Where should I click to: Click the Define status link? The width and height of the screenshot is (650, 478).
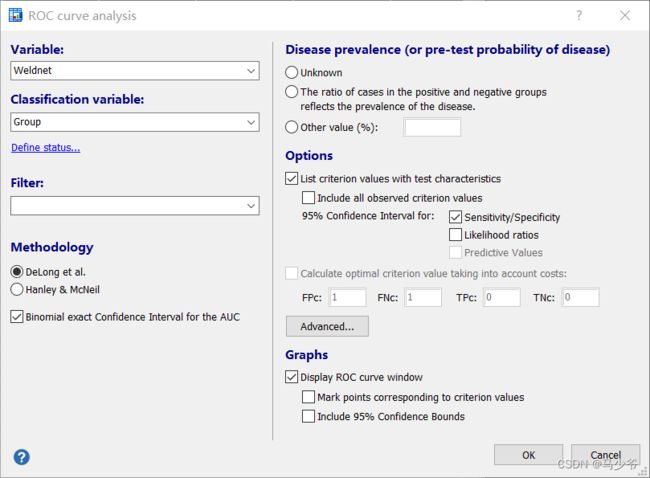point(46,148)
